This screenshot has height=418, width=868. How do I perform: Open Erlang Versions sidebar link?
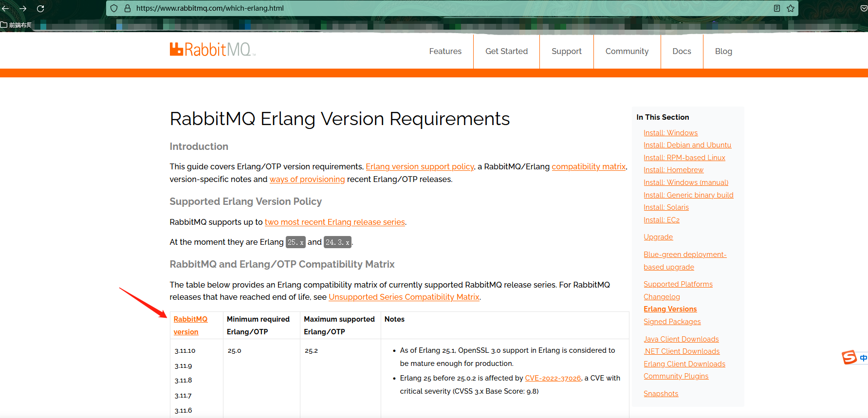point(670,309)
